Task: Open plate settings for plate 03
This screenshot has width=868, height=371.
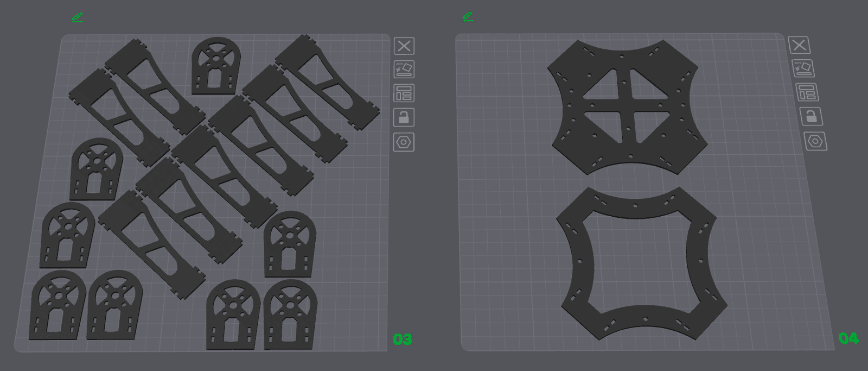Action: pyautogui.click(x=404, y=142)
